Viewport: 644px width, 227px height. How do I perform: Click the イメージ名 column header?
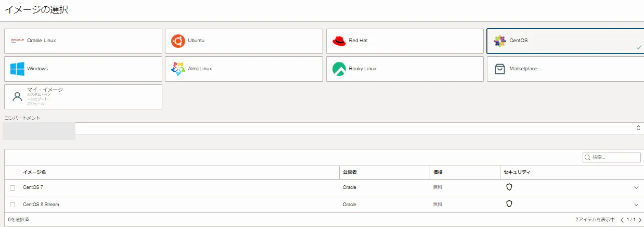coord(34,172)
